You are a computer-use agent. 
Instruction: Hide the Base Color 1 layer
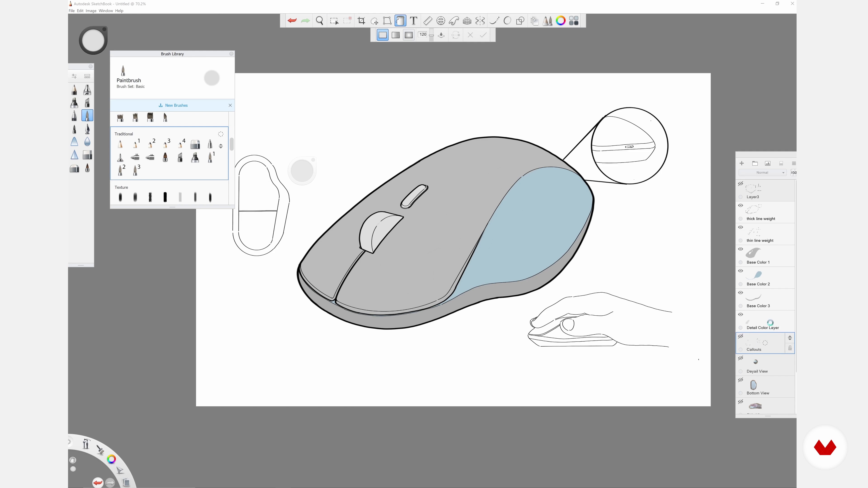pos(741,249)
